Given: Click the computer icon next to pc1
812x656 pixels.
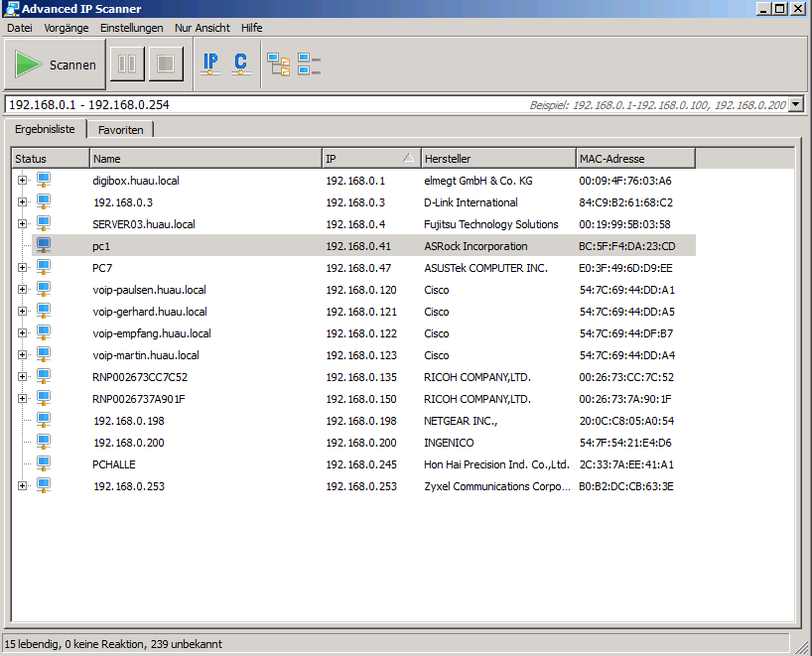Looking at the screenshot, I should pos(44,245).
